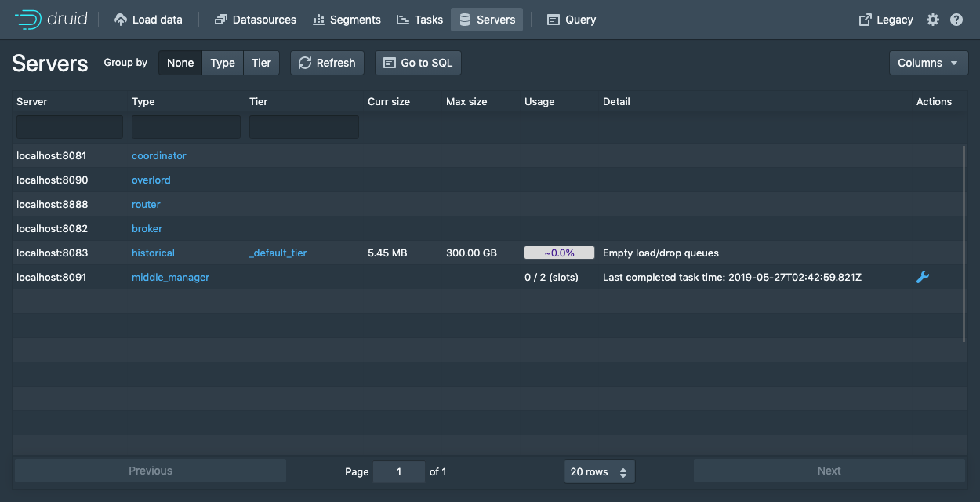Set Group by to None
Screen dimensions: 980x502
180,63
